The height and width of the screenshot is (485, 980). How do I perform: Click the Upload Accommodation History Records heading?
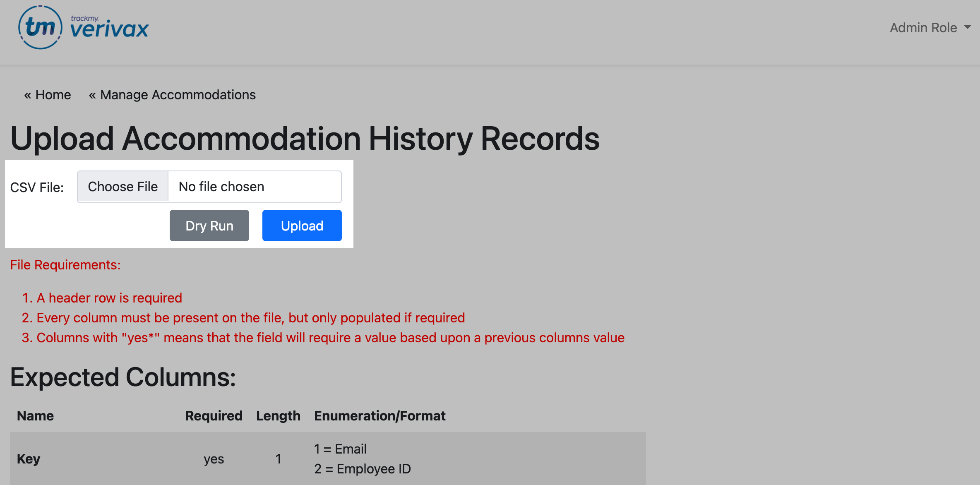(x=305, y=139)
